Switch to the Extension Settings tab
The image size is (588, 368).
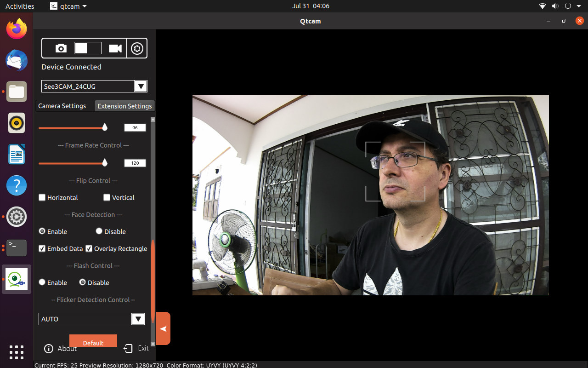point(124,106)
